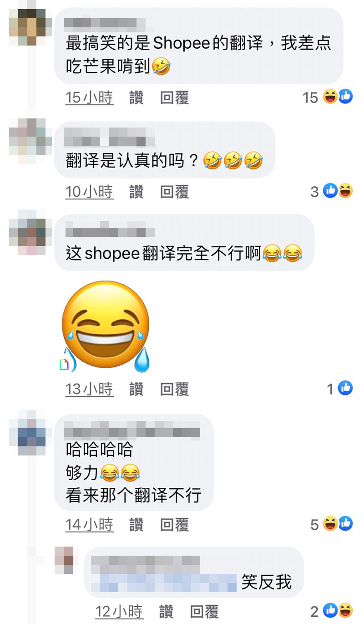Reply to the 10小時 comment
Viewport: 364px width, 624px height.
pos(174,192)
